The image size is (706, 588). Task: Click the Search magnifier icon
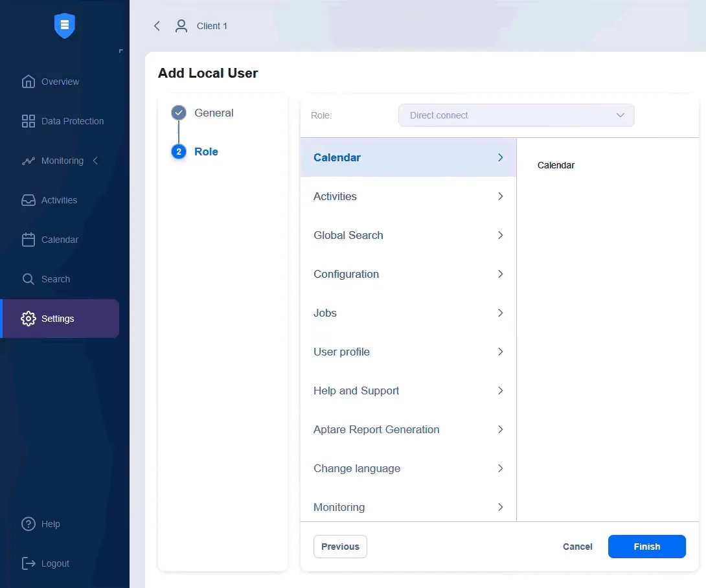[x=28, y=279]
